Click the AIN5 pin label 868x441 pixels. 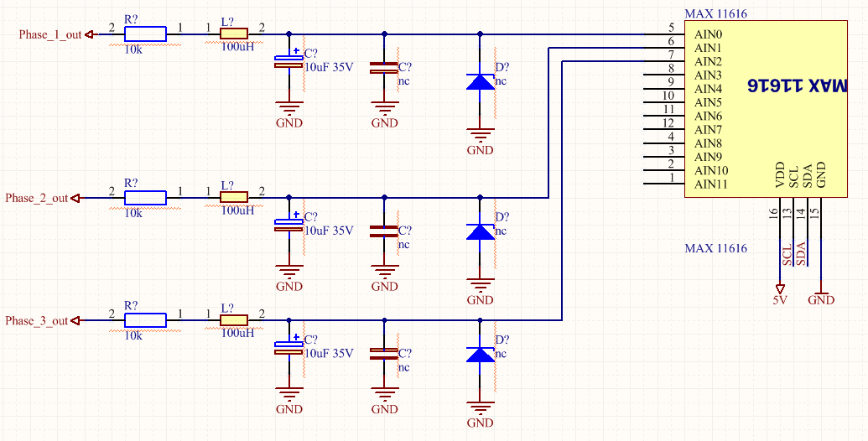pos(708,102)
